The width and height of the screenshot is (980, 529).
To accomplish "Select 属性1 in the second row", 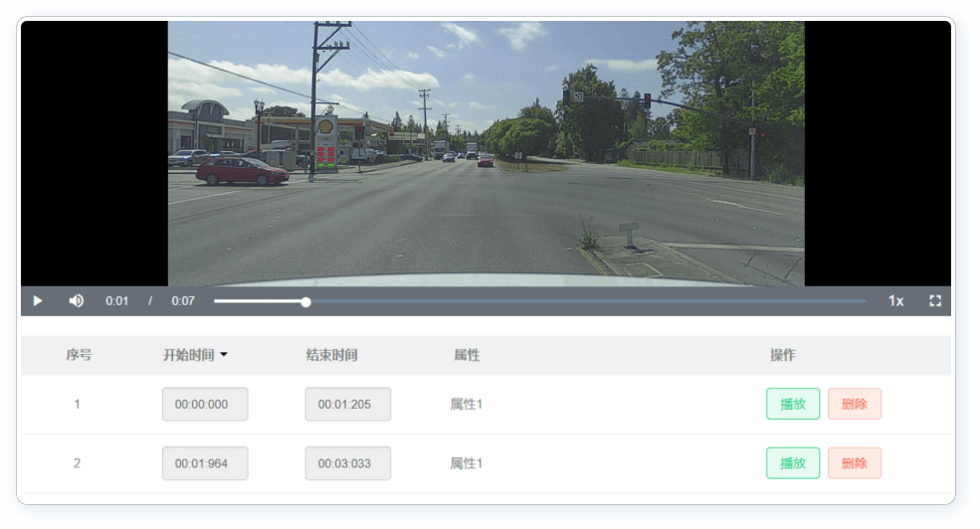I will click(x=467, y=463).
